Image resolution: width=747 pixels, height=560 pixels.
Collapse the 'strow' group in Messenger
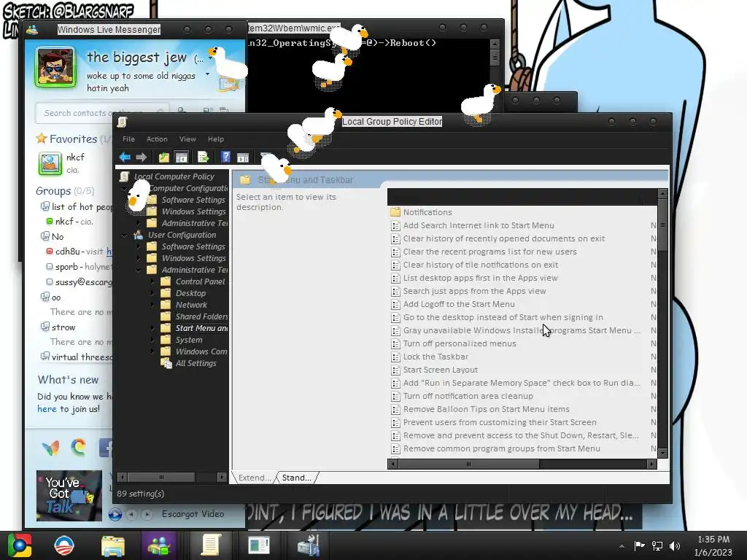coord(44,327)
